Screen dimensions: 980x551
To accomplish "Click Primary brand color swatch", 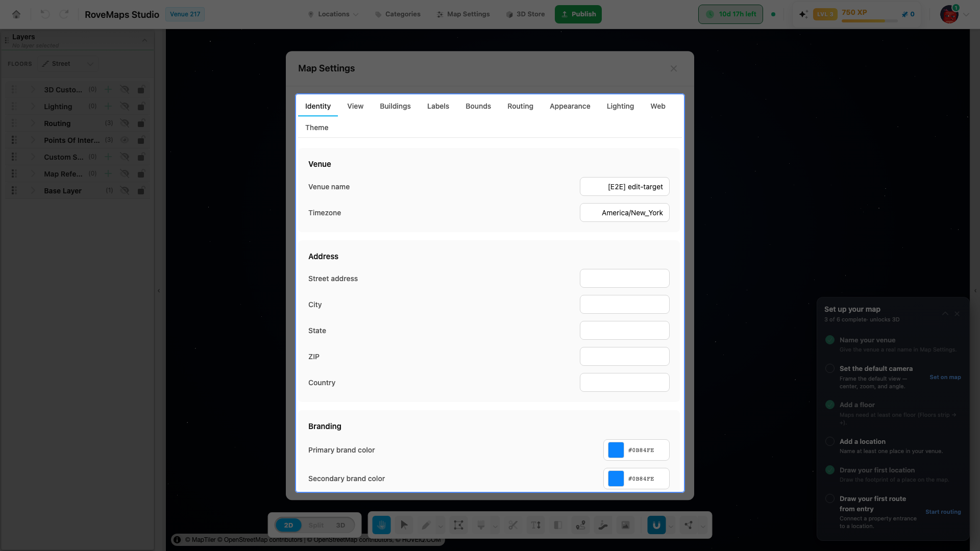I will pyautogui.click(x=616, y=450).
